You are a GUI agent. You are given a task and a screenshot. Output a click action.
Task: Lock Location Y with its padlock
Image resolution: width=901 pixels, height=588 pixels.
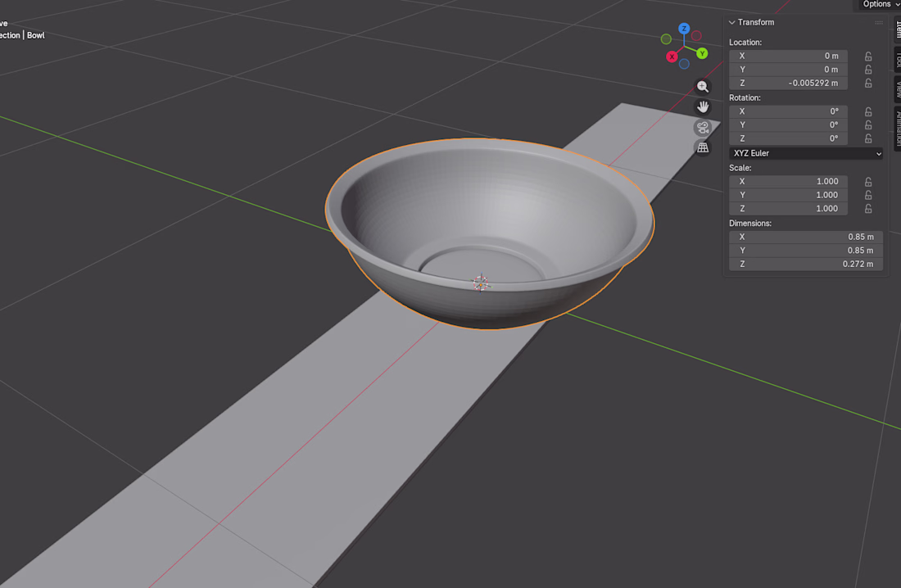868,70
